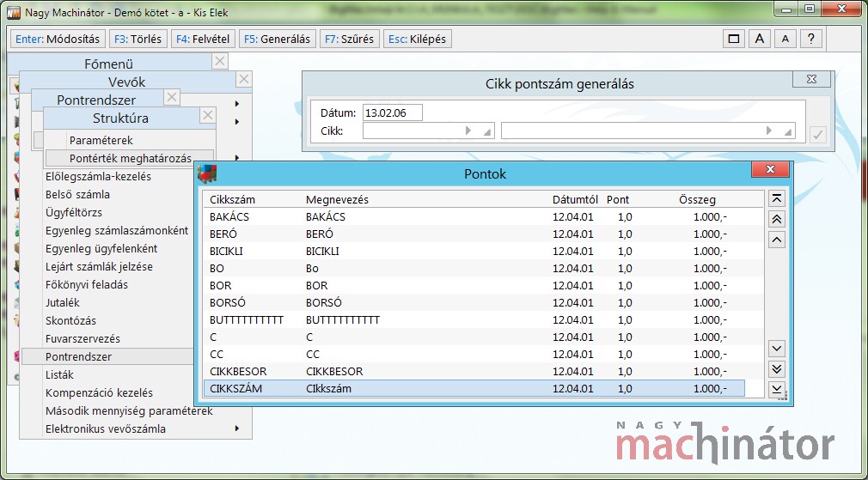Select the BUTTTTTTTTTT row in Pontok table

(x=474, y=319)
